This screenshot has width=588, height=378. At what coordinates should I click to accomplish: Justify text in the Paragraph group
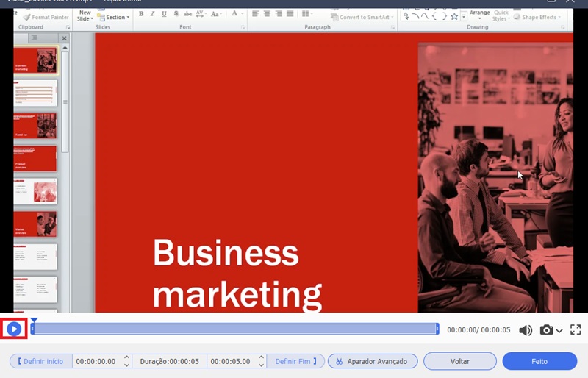pyautogui.click(x=290, y=14)
